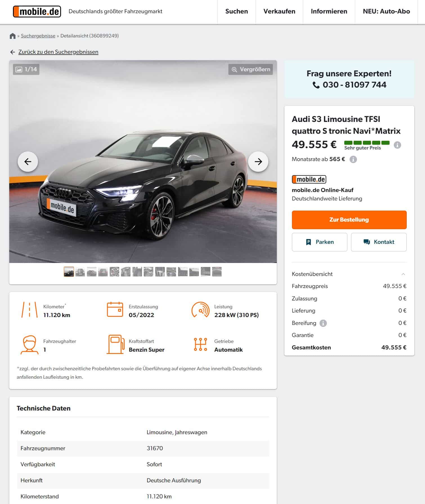The width and height of the screenshot is (425, 504).
Task: Click the Parken button
Action: [x=320, y=242]
